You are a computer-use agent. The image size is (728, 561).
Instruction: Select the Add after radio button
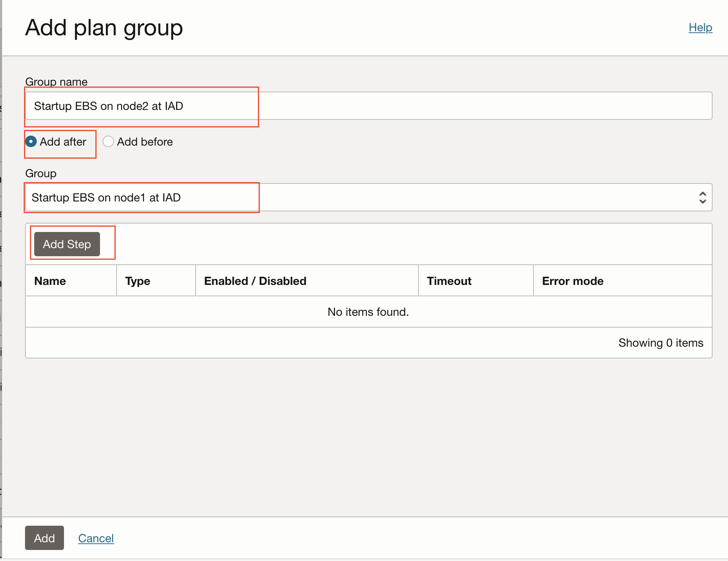click(x=31, y=142)
